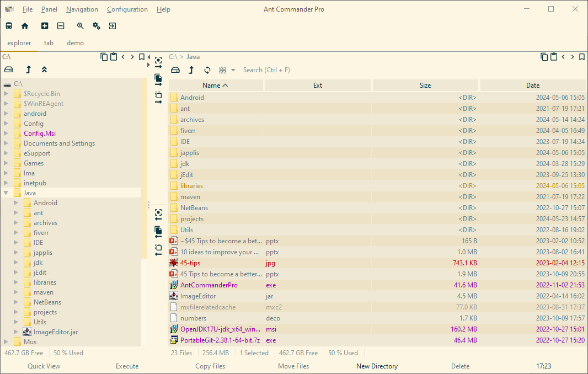
Task: Open the File menu
Action: click(x=28, y=9)
